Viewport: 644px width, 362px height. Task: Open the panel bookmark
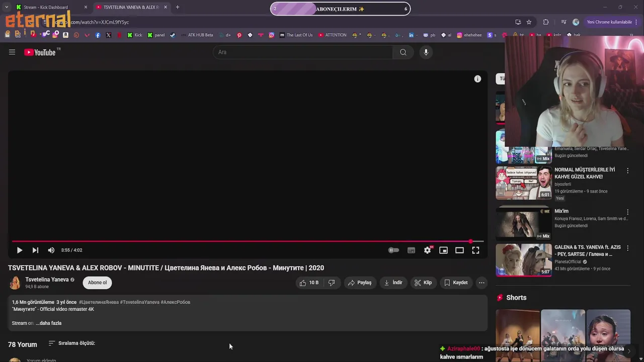[156, 35]
